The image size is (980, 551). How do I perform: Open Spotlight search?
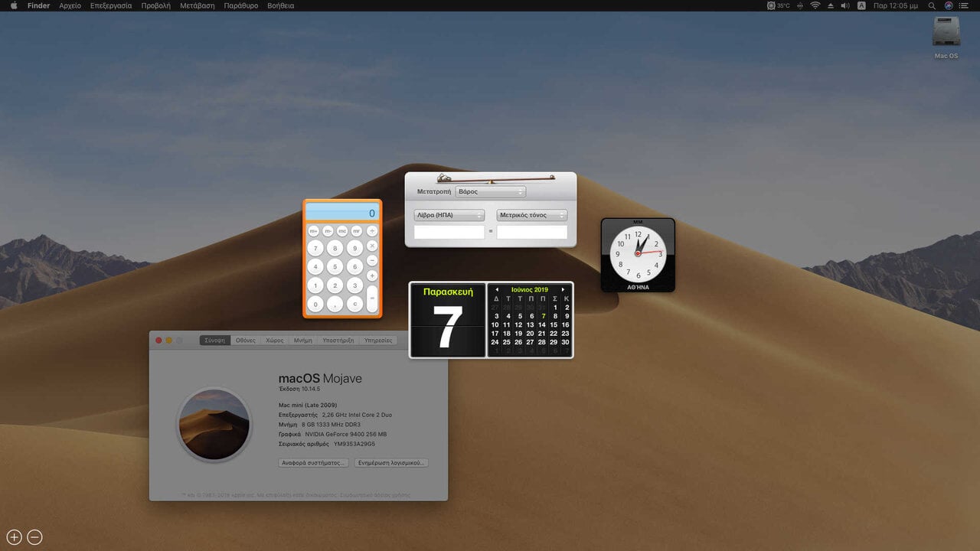(932, 5)
